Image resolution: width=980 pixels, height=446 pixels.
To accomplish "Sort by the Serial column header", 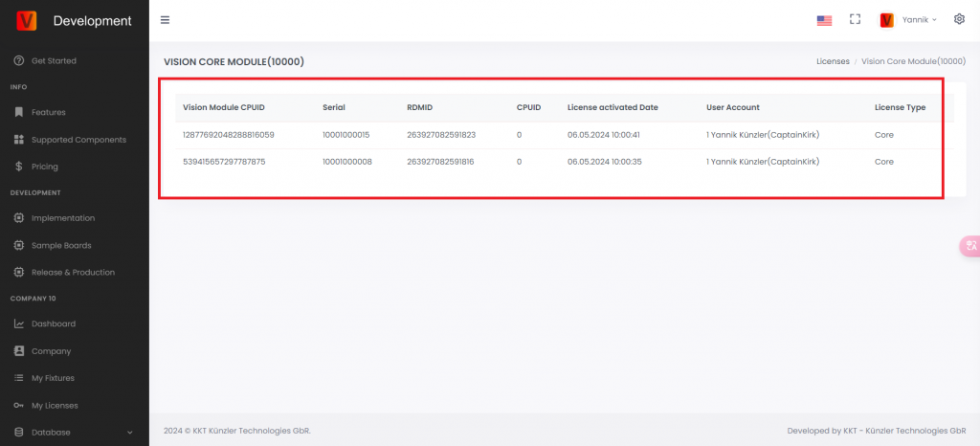I will (334, 107).
